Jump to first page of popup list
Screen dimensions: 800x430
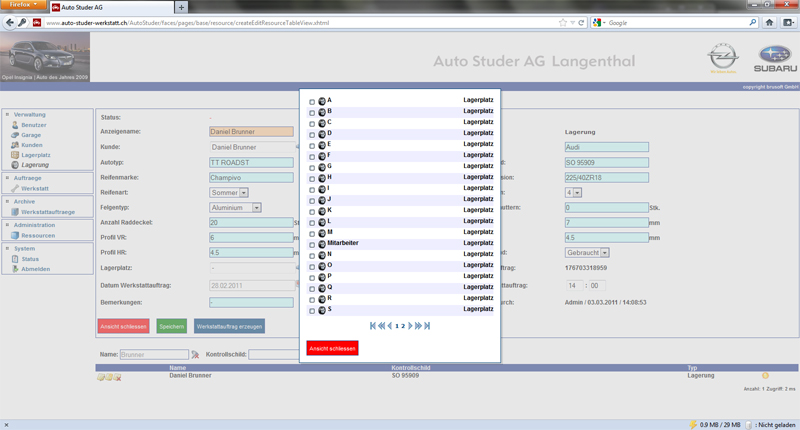(372, 325)
